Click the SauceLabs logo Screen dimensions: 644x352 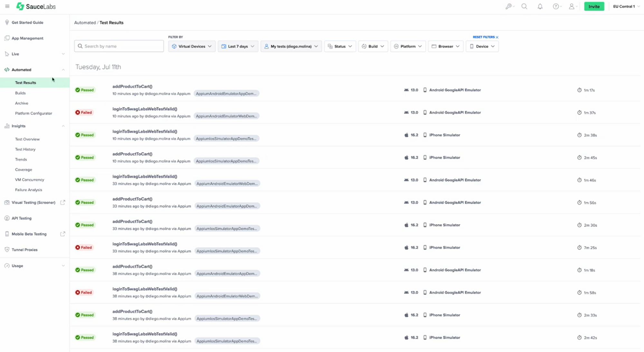pyautogui.click(x=36, y=6)
